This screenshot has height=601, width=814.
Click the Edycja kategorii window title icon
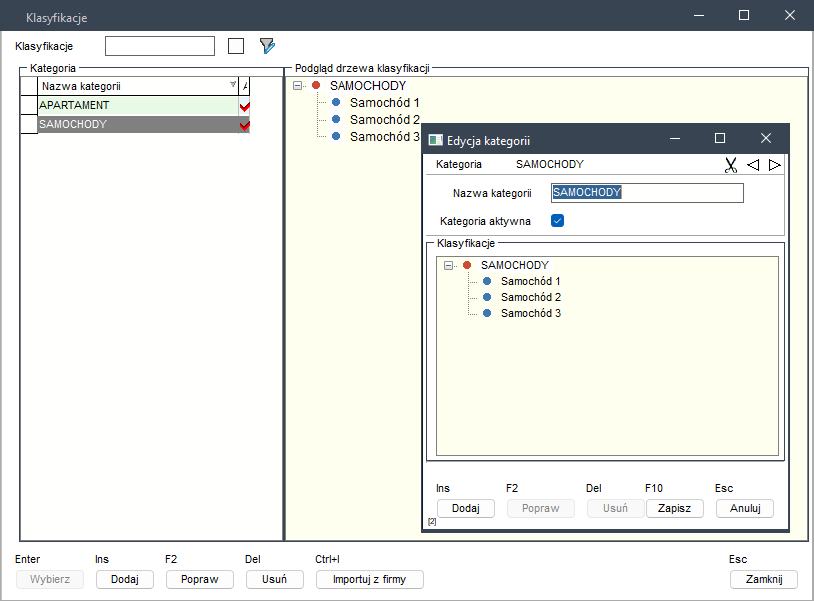click(435, 140)
